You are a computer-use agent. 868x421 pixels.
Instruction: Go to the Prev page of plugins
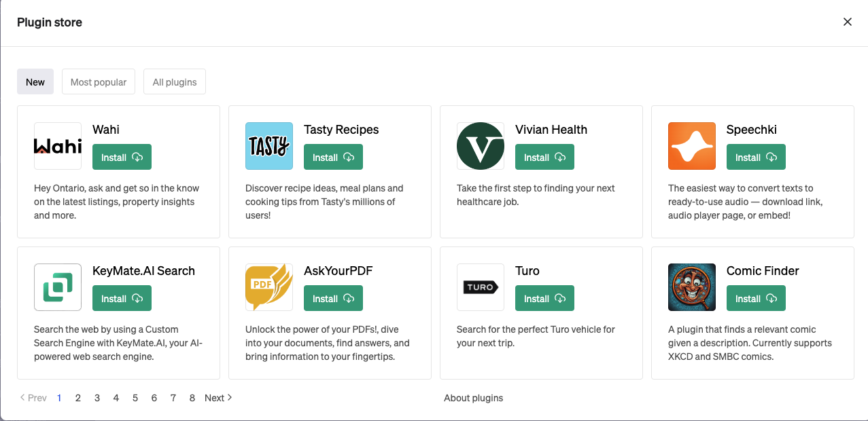[x=33, y=398]
